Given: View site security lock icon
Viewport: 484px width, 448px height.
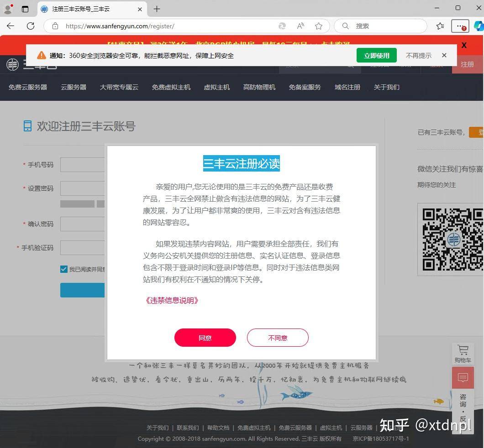Looking at the screenshot, I should (x=55, y=26).
